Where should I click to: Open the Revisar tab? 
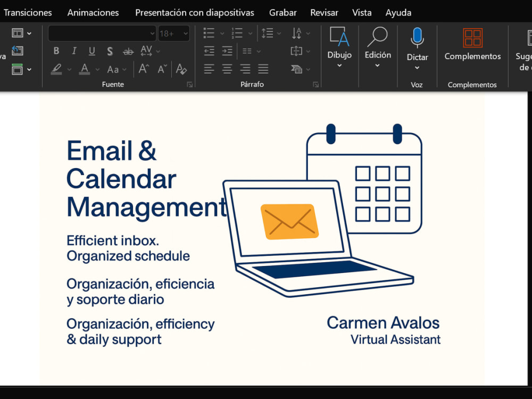pos(324,13)
